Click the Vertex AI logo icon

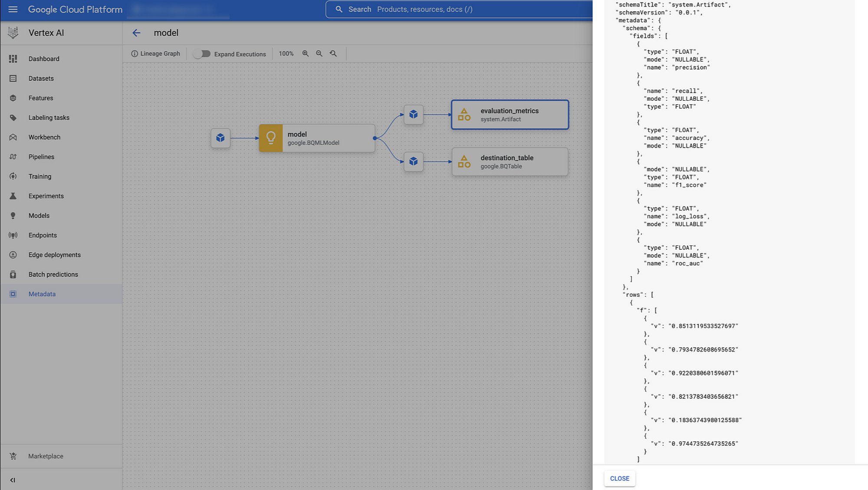pyautogui.click(x=13, y=33)
